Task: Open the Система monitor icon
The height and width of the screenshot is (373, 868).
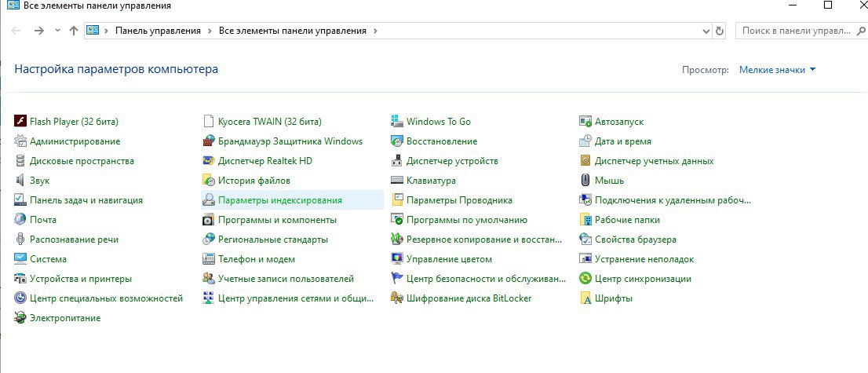Action: tap(20, 259)
